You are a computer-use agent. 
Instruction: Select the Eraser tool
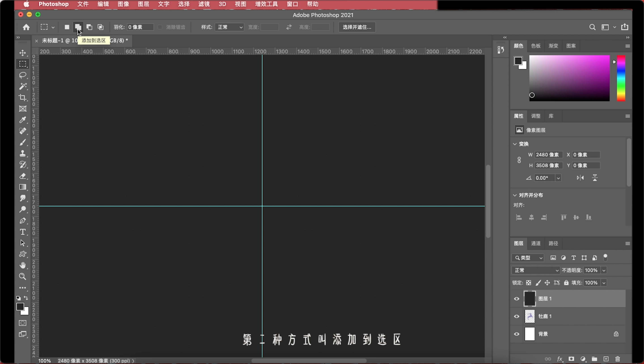23,176
